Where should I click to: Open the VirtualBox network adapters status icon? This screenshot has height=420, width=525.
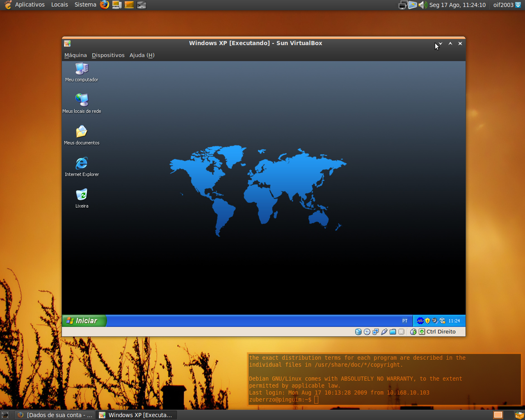(x=375, y=332)
